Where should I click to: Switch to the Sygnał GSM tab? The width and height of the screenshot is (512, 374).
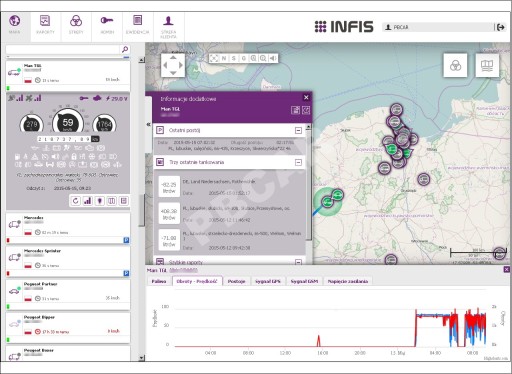pyautogui.click(x=304, y=281)
